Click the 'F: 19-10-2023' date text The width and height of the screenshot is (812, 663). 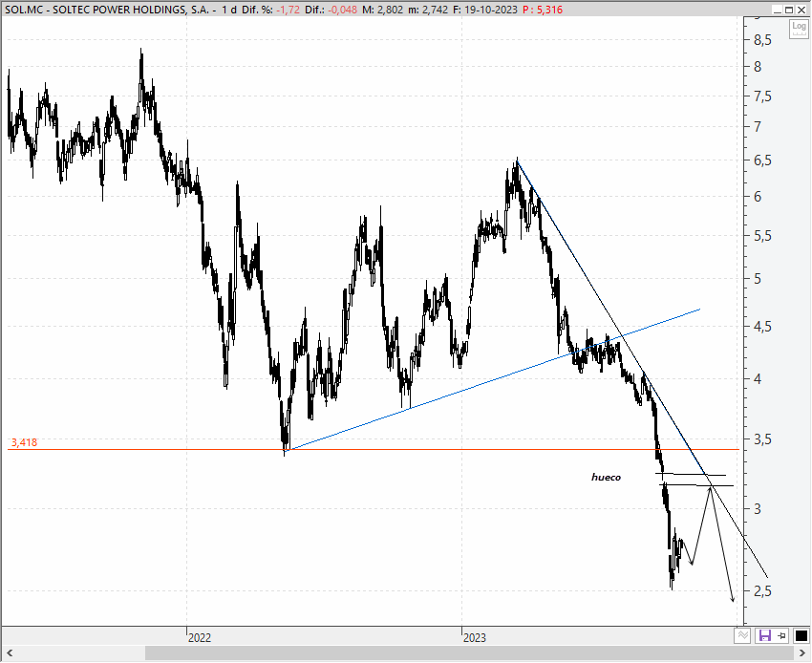[x=484, y=10]
